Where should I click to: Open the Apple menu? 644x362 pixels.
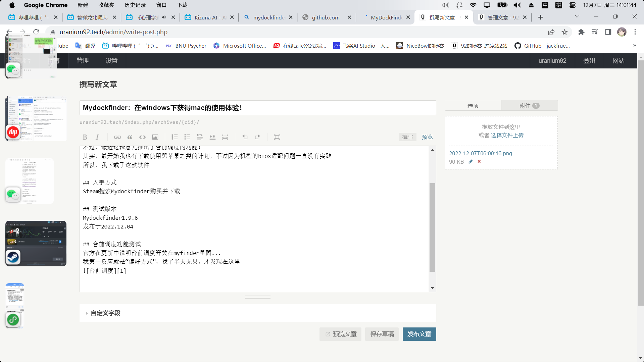pos(12,5)
